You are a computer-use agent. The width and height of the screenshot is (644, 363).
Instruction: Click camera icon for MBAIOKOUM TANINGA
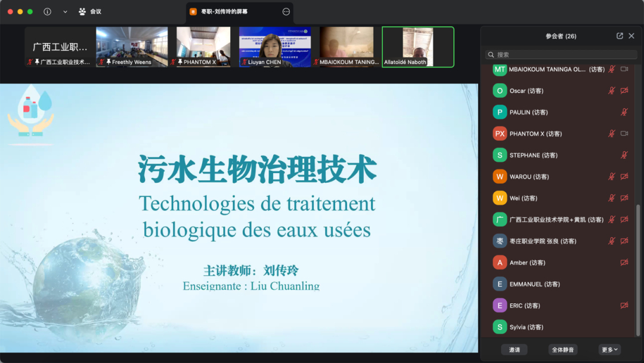(x=624, y=69)
